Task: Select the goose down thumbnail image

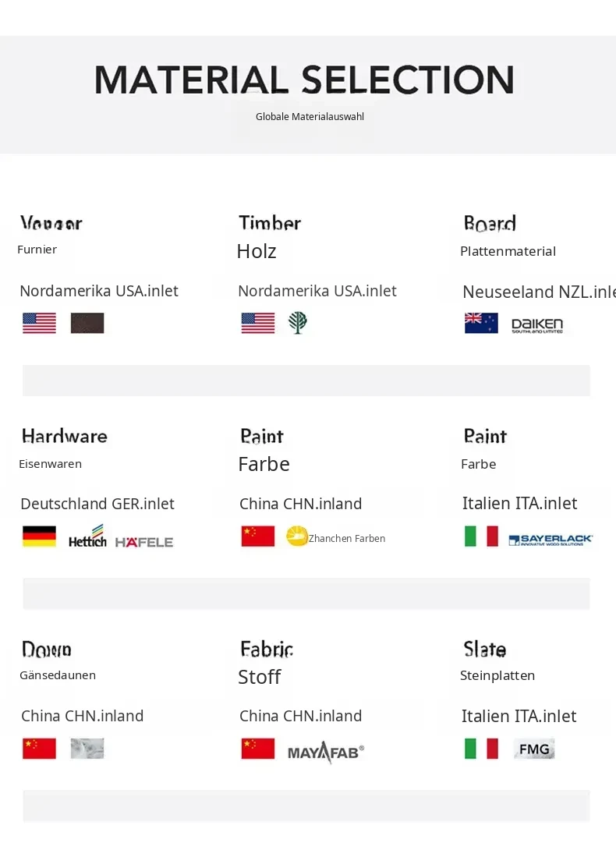Action: click(x=87, y=749)
